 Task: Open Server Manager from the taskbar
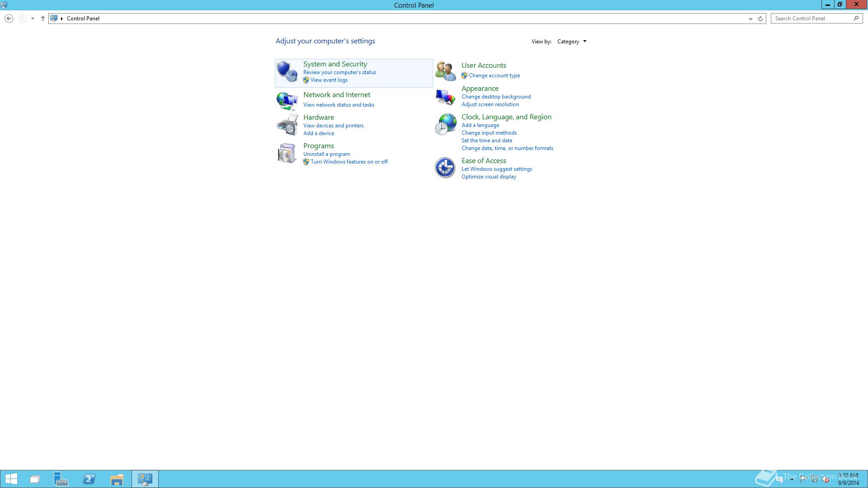pos(61,479)
